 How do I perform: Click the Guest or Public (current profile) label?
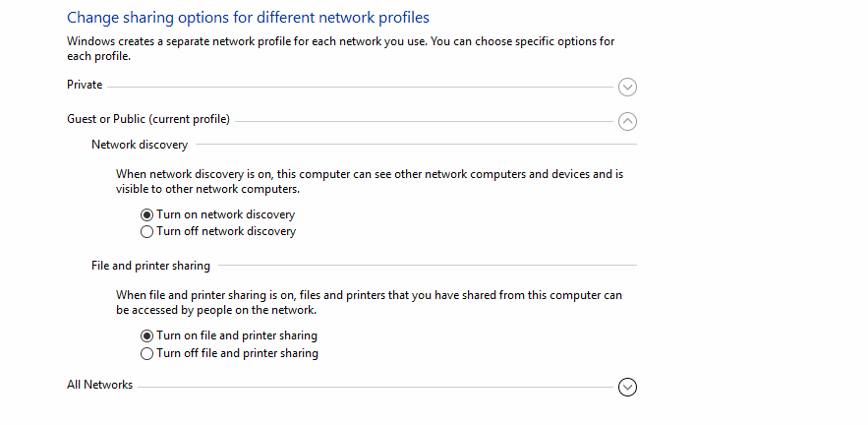(x=148, y=120)
